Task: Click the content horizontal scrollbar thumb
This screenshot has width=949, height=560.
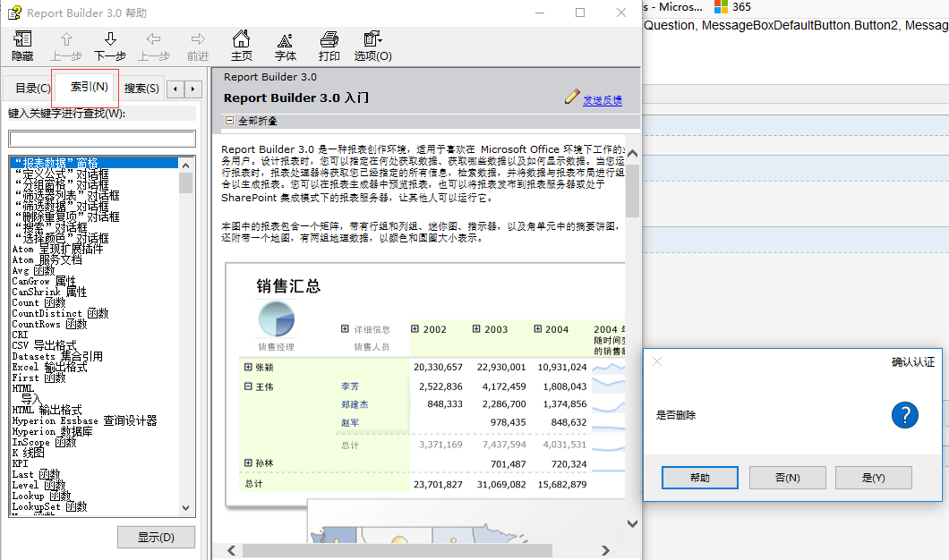Action: (398, 550)
